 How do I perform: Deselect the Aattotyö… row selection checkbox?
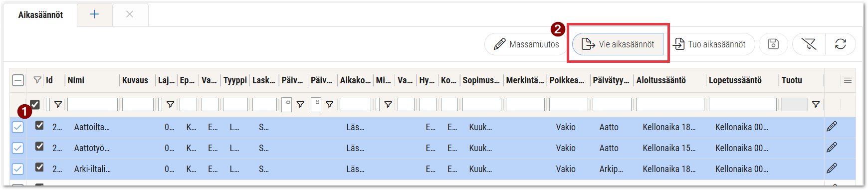pyautogui.click(x=18, y=148)
